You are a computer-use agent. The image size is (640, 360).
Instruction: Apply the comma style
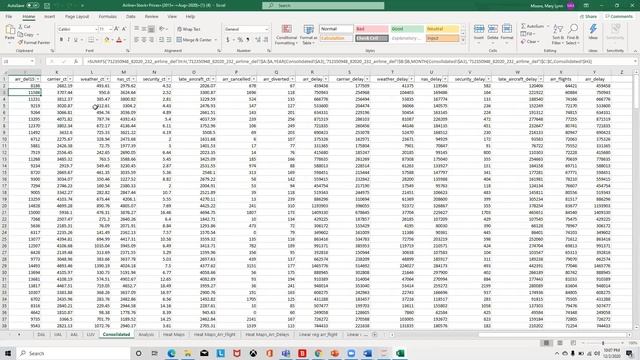[248, 40]
